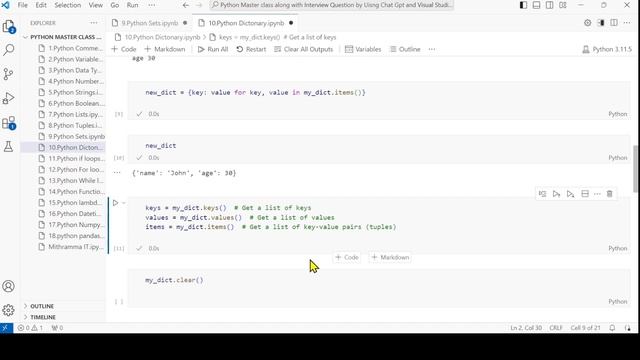Open the menu bar overflow ellipsis
640x360 pixels.
click(x=151, y=5)
